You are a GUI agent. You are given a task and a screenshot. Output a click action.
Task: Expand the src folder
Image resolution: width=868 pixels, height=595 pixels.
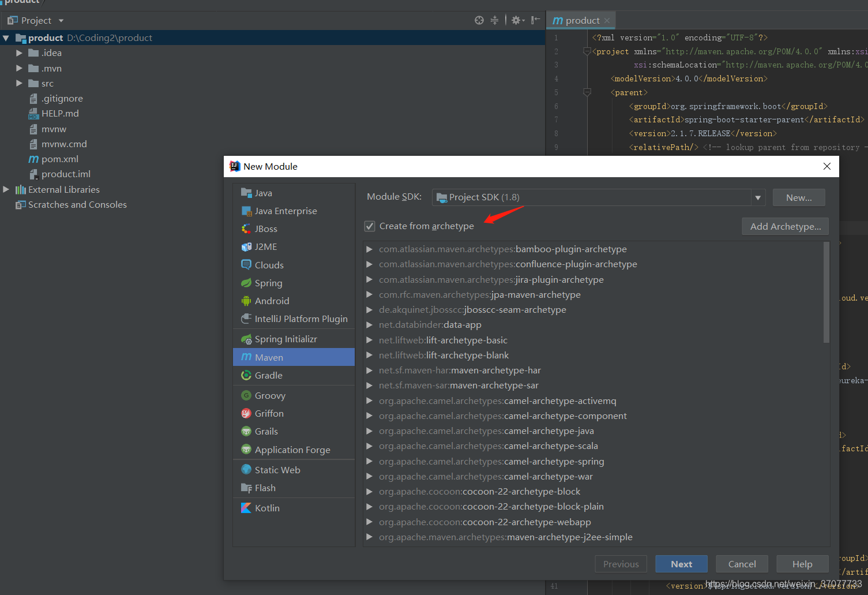(19, 83)
